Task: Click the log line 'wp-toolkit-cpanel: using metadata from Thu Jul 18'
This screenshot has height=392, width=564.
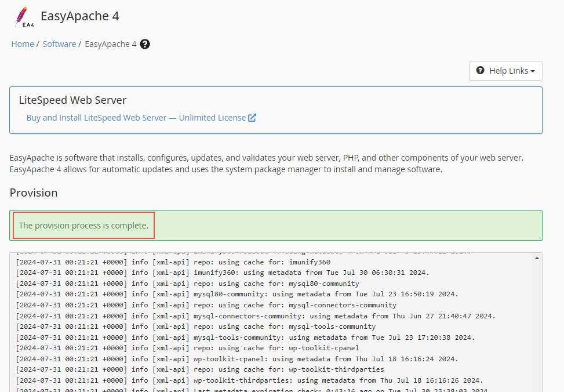Action: coord(237,359)
